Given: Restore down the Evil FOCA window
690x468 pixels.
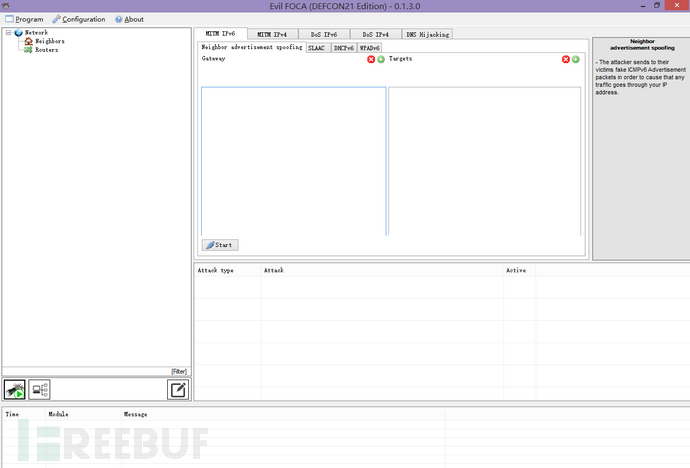Looking at the screenshot, I should coord(657,6).
